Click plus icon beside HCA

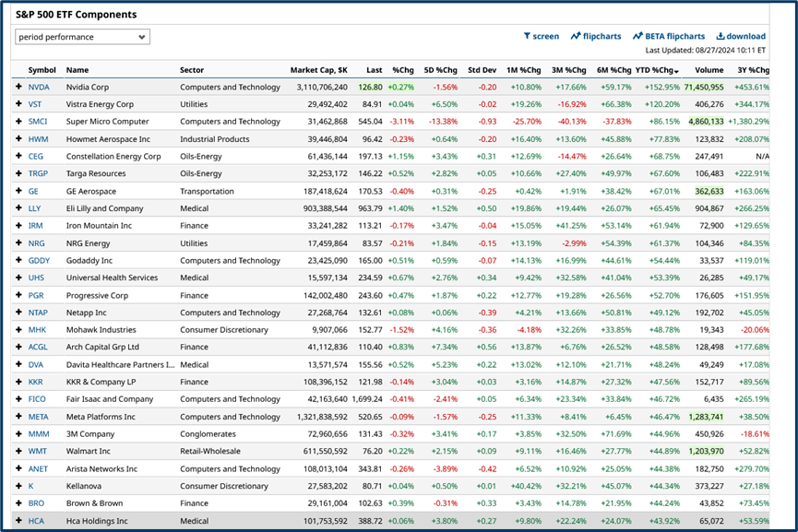[x=18, y=521]
